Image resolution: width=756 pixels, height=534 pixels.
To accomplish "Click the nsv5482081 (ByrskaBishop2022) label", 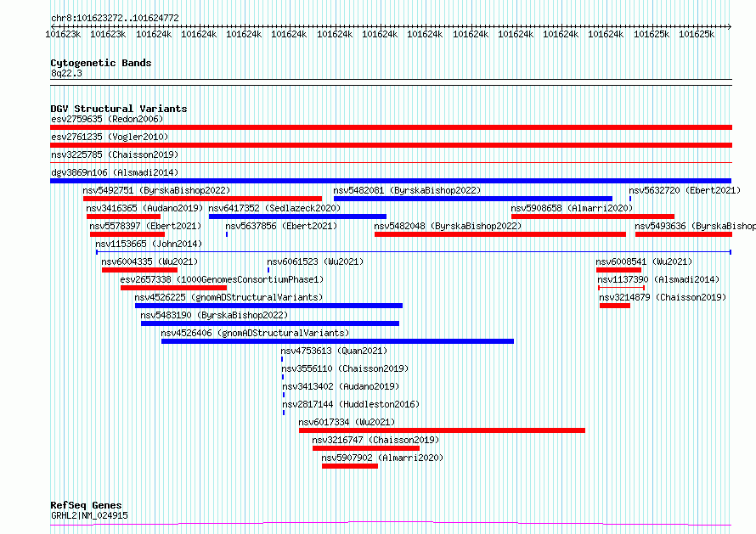I will pyautogui.click(x=407, y=190).
